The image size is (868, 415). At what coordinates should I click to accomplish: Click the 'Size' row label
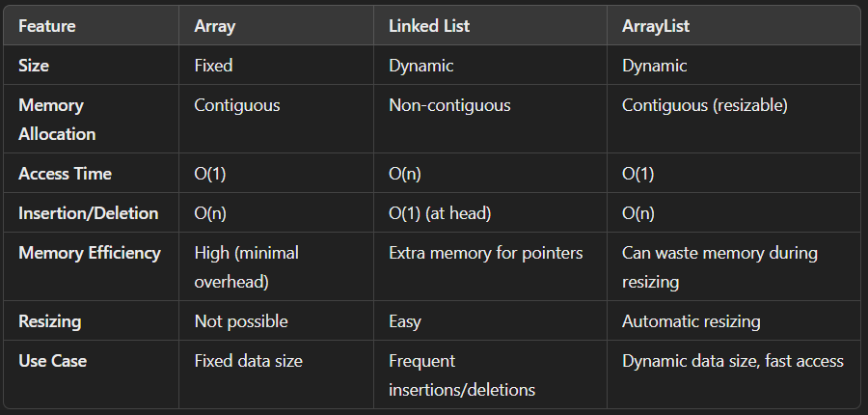coord(35,69)
